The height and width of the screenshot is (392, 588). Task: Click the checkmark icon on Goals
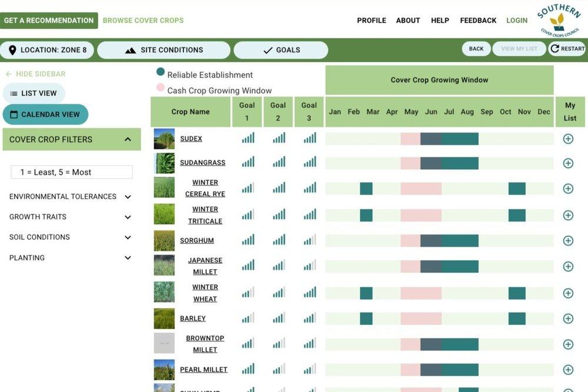pos(266,50)
